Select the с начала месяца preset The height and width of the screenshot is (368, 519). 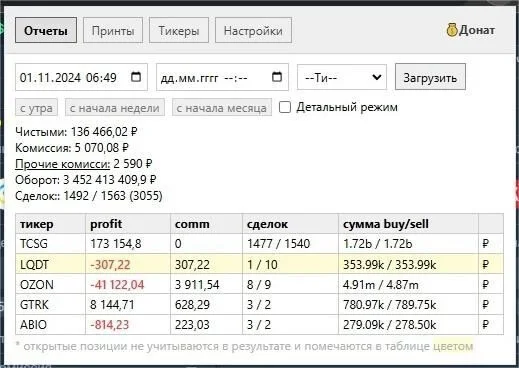tap(222, 107)
